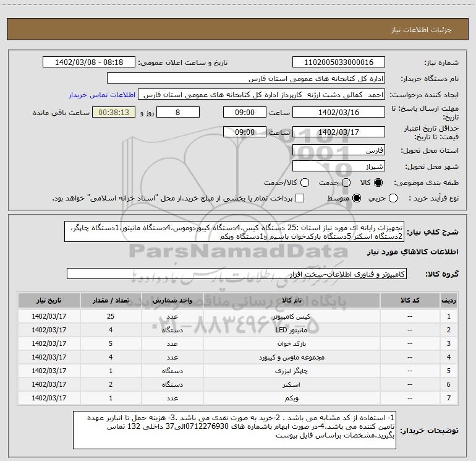Click the کد کالا column header

pos(410,301)
